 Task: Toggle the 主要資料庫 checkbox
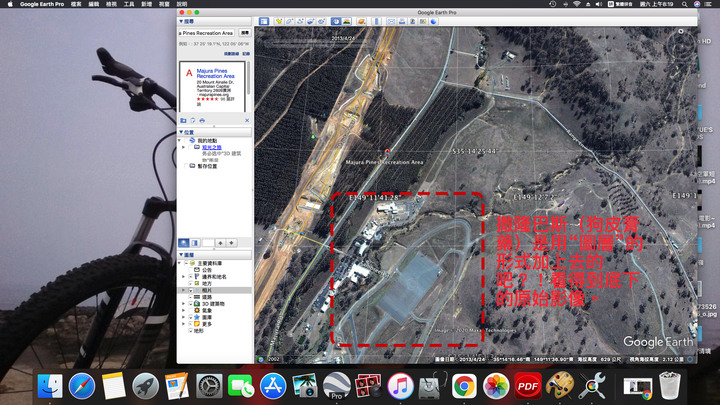click(186, 263)
